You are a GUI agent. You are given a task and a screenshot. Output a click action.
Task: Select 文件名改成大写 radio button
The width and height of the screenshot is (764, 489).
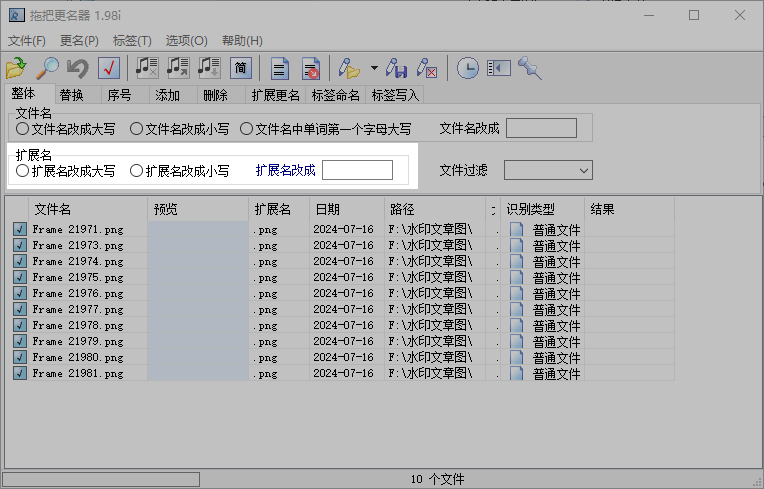tap(22, 129)
